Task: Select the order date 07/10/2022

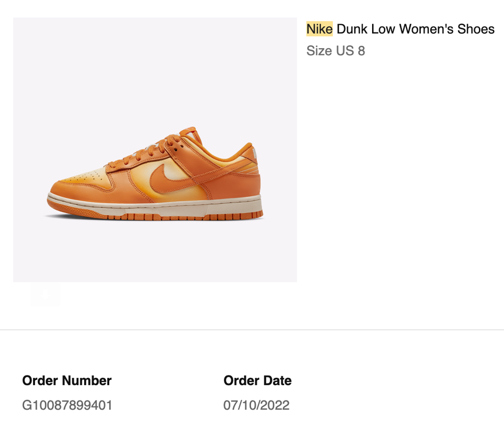Action: coord(256,405)
